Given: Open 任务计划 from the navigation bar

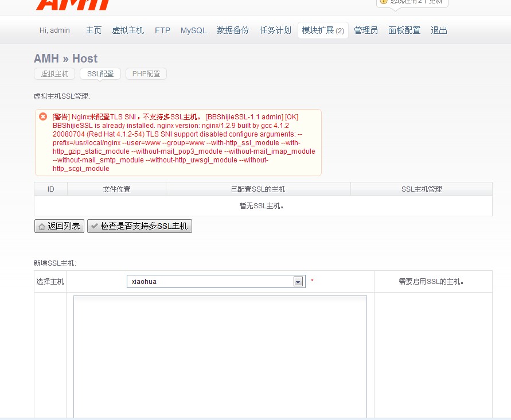Looking at the screenshot, I should [275, 30].
